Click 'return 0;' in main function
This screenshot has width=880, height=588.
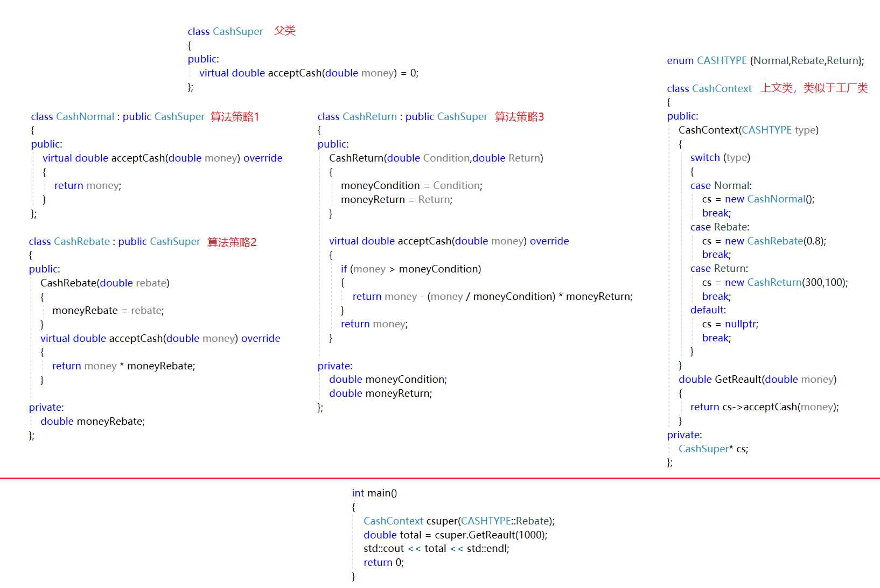(383, 562)
